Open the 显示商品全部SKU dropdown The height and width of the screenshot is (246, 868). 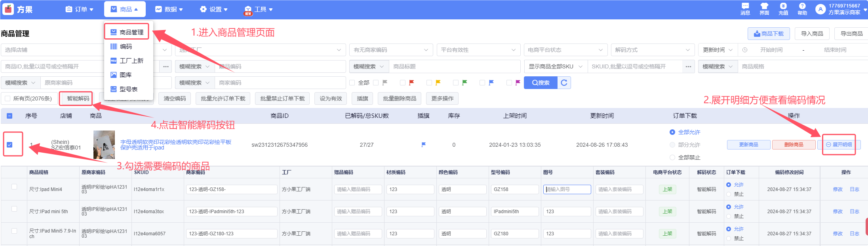[555, 66]
